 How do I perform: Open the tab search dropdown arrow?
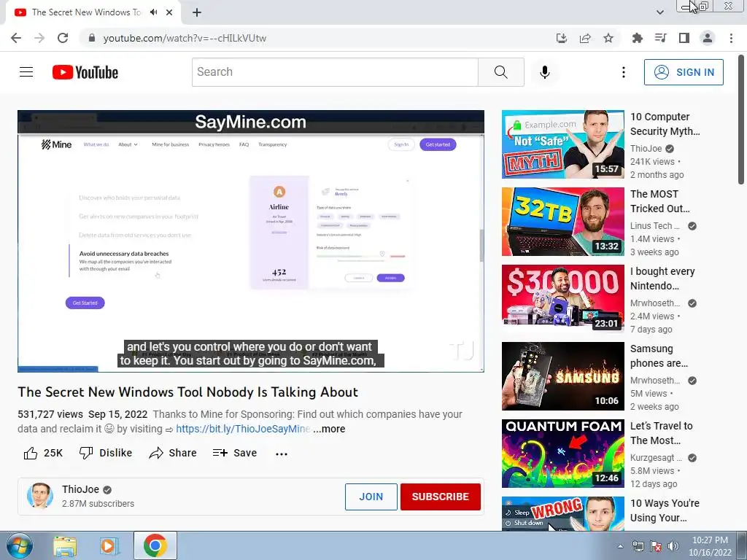660,12
